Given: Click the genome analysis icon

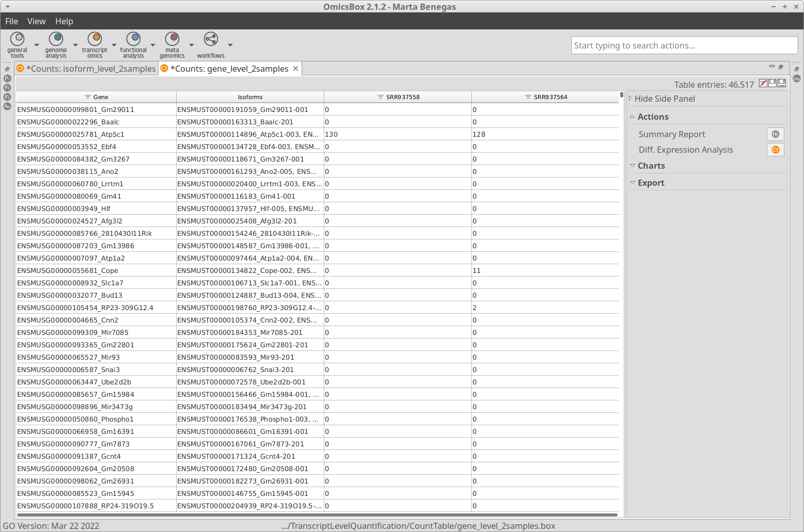Looking at the screenshot, I should [56, 40].
